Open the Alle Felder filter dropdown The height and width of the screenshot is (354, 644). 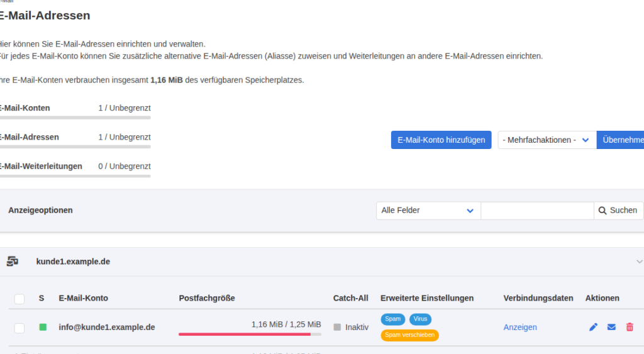(x=428, y=210)
